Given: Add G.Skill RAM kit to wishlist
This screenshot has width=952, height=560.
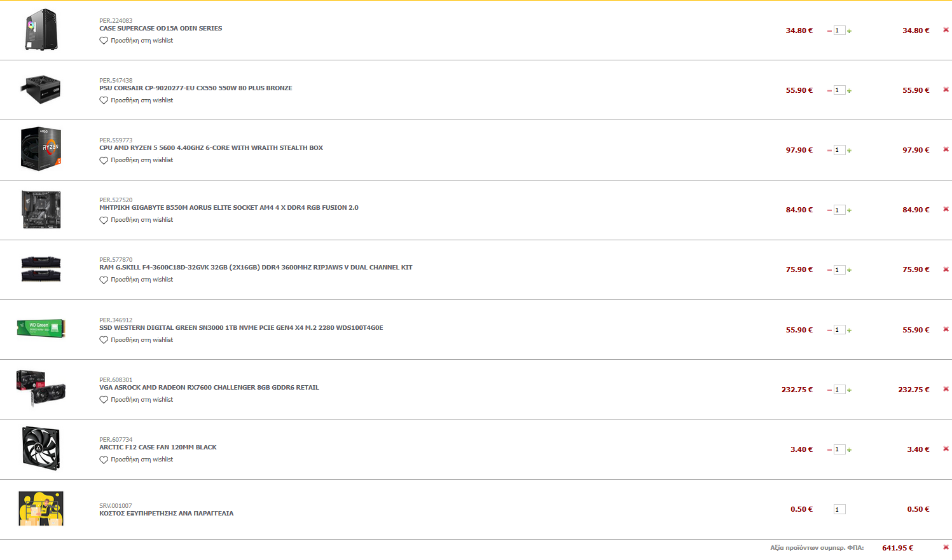Looking at the screenshot, I should [x=136, y=280].
